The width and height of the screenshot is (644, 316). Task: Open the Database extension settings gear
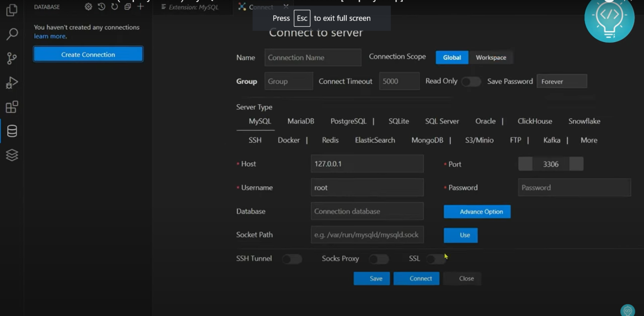click(88, 7)
